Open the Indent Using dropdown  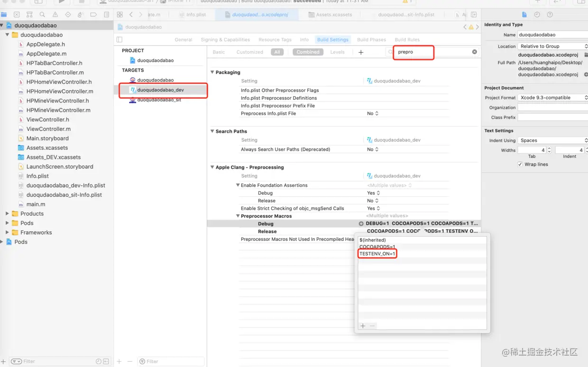point(553,141)
